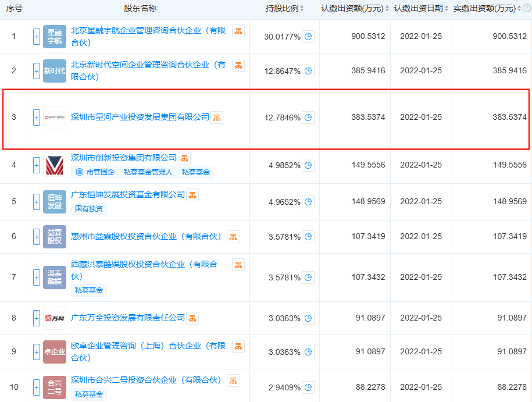Image resolution: width=532 pixels, height=402 pixels.
Task: Click the help question mark beside 实缴出资额
Action: click(x=527, y=9)
